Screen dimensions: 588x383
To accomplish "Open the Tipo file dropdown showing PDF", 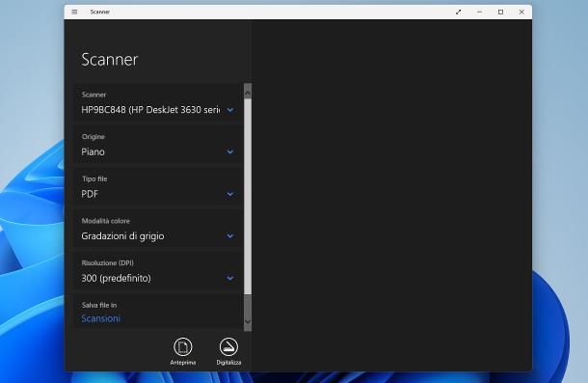I will [x=158, y=194].
